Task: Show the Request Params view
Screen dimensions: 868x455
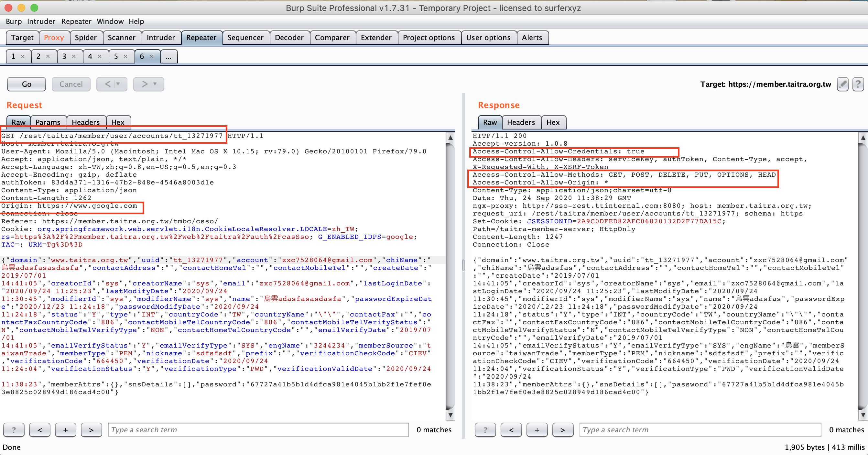Action: [48, 122]
